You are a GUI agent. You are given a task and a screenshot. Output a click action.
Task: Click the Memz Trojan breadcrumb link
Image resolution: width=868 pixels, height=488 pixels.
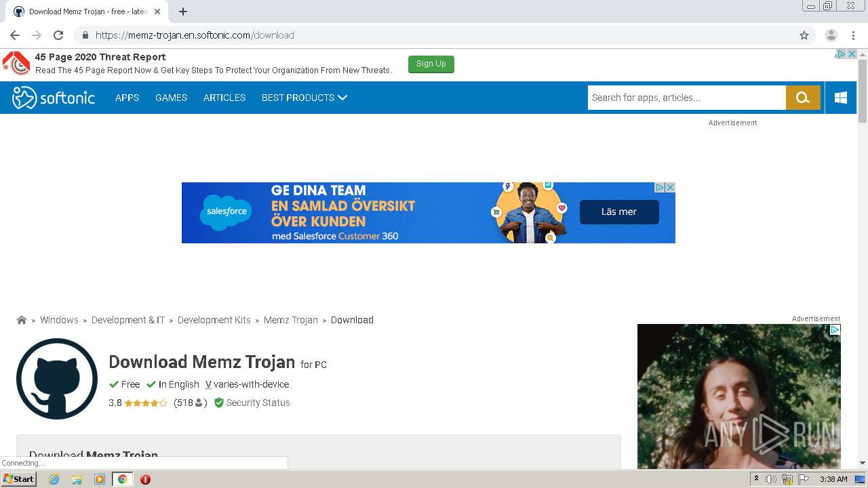(291, 320)
